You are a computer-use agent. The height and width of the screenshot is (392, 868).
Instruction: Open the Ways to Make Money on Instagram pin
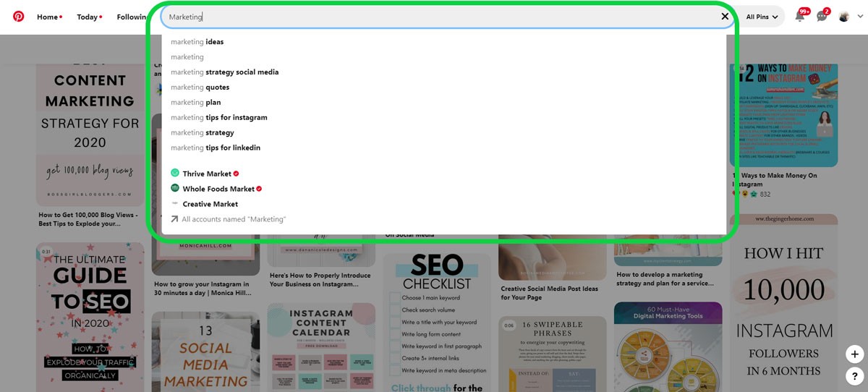pos(784,115)
